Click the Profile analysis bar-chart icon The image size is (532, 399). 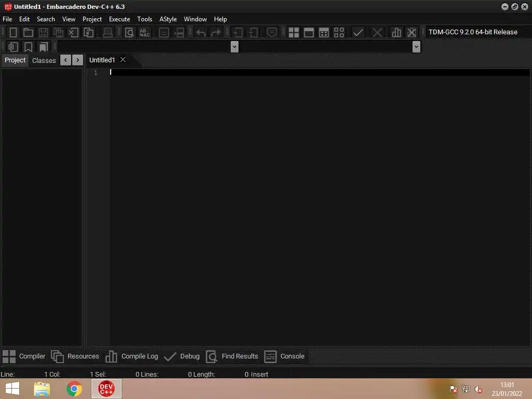tap(396, 33)
